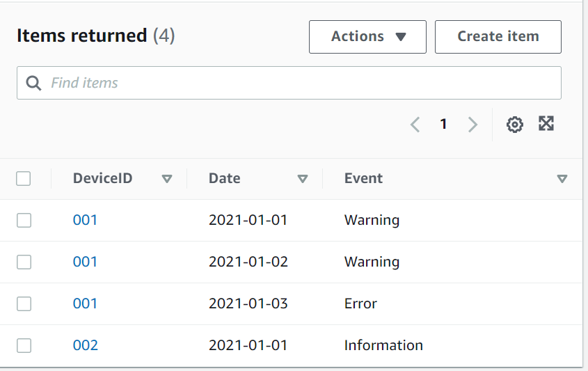
Task: Expand table to full screen icon
Action: [546, 124]
